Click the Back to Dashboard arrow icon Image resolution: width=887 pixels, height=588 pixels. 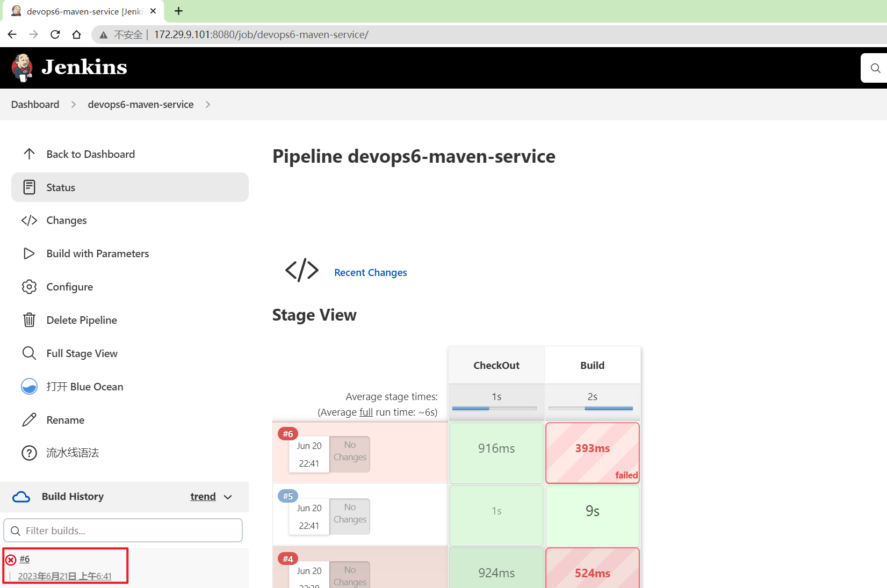(x=29, y=154)
